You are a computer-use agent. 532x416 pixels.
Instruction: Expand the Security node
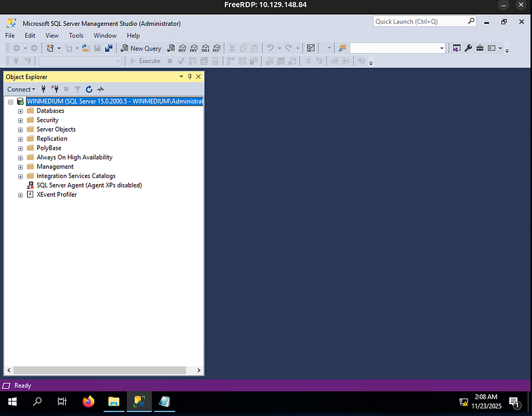point(21,121)
